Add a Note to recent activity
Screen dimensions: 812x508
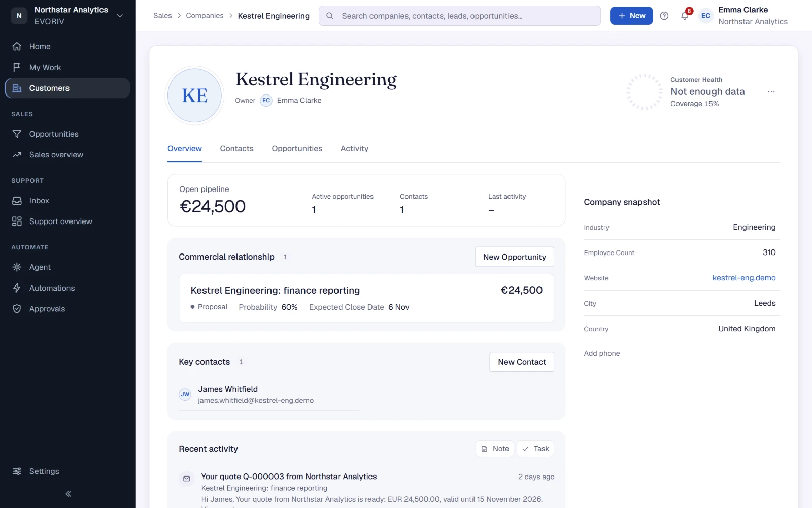coord(495,449)
